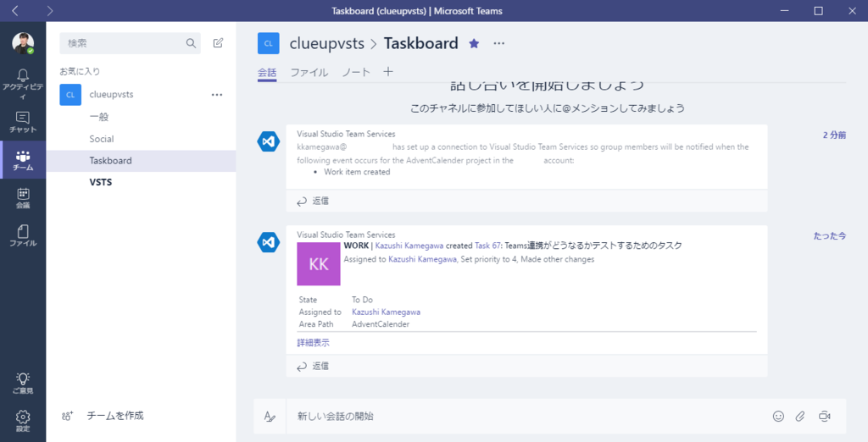
Task: Reply to the connection setup message
Action: coord(314,201)
